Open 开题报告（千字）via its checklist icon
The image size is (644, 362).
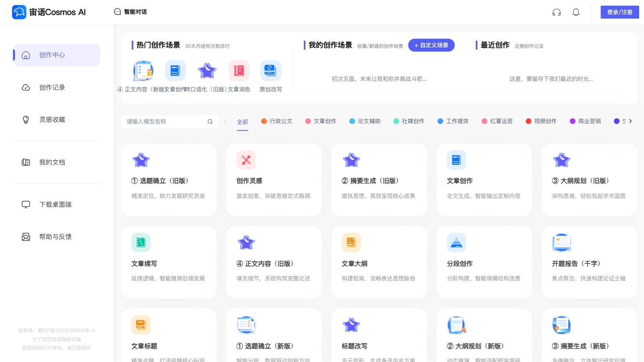562,243
